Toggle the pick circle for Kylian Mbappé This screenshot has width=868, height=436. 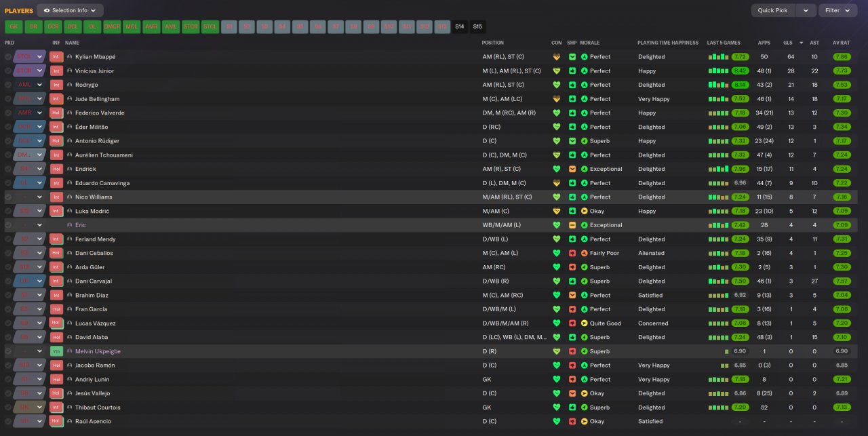pyautogui.click(x=8, y=57)
